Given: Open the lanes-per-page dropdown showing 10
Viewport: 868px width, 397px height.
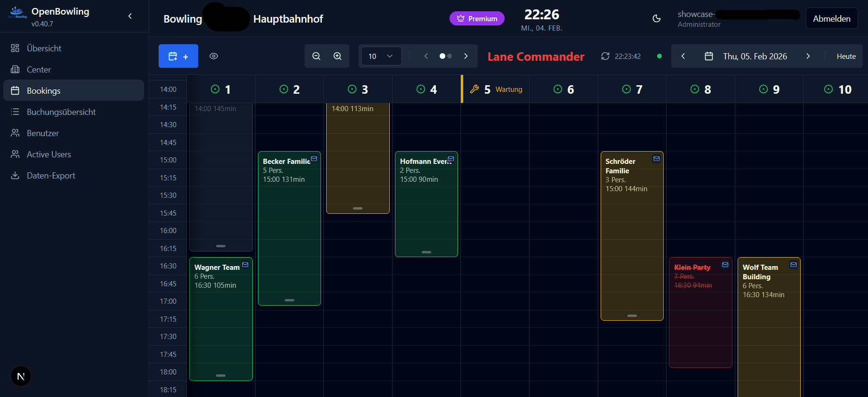Looking at the screenshot, I should 381,56.
